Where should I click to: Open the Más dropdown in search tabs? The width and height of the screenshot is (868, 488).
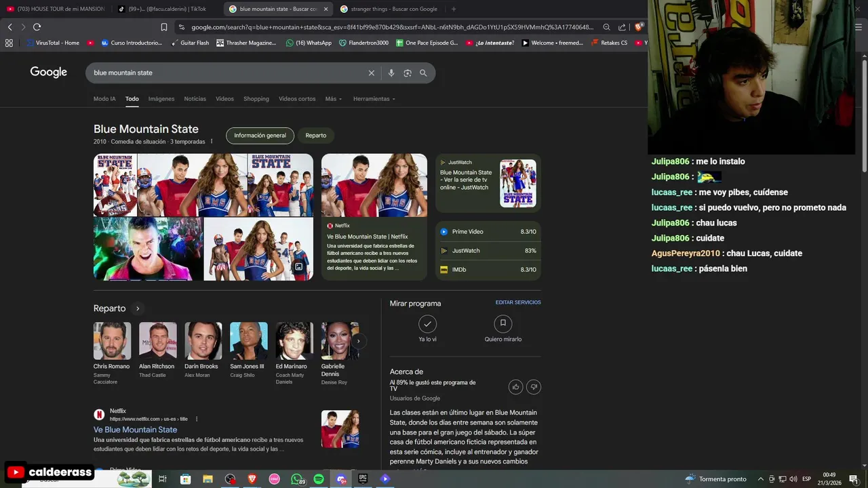(333, 99)
